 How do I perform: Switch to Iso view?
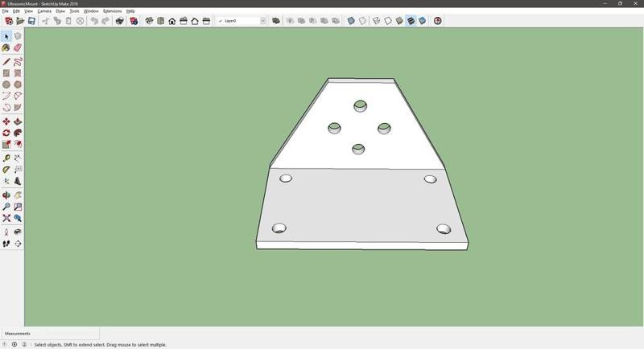(149, 20)
